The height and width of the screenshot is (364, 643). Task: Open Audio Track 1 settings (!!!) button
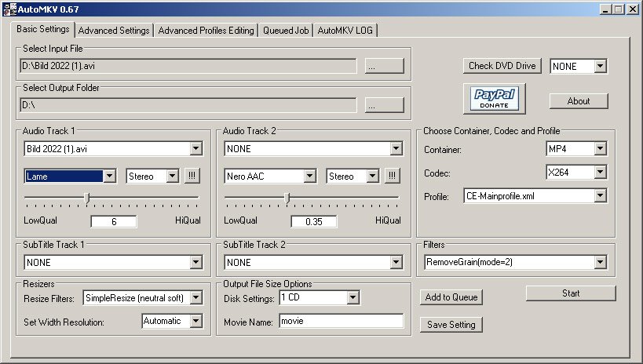192,176
